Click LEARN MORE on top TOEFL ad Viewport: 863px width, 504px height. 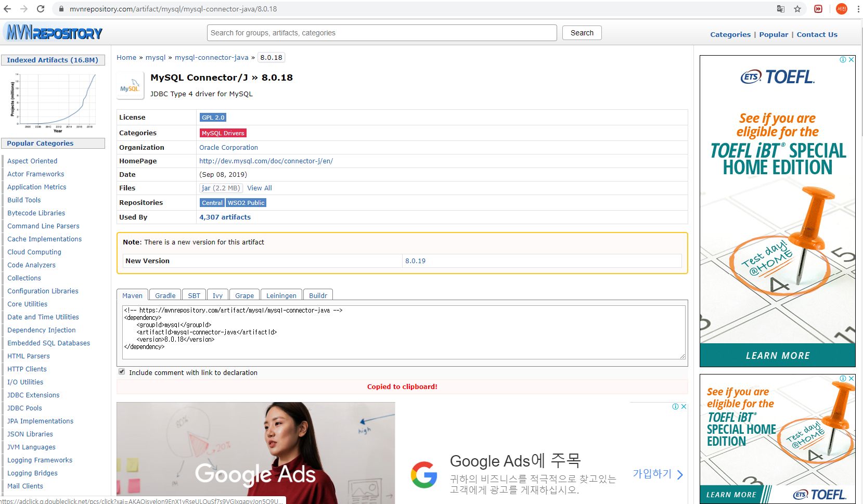(778, 356)
